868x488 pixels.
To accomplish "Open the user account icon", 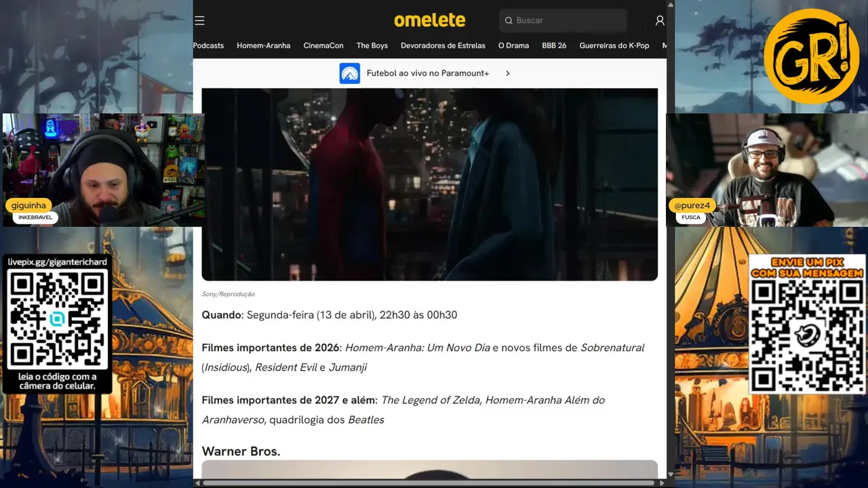I will coord(660,20).
